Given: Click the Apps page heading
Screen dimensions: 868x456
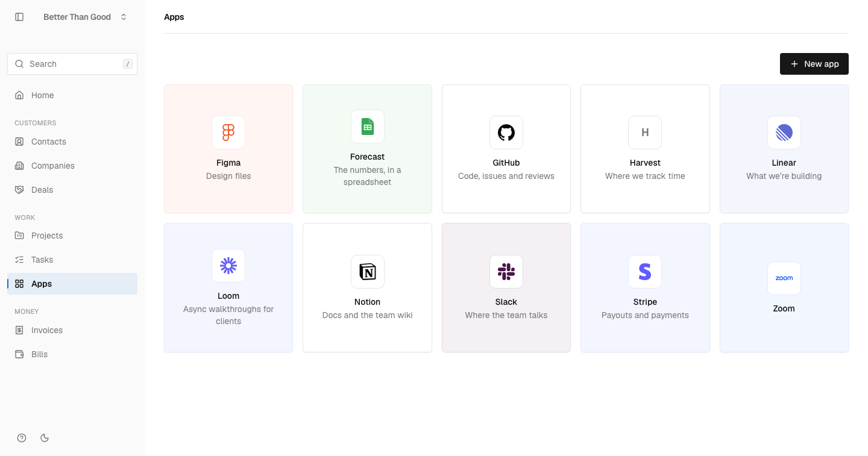Looking at the screenshot, I should tap(174, 17).
